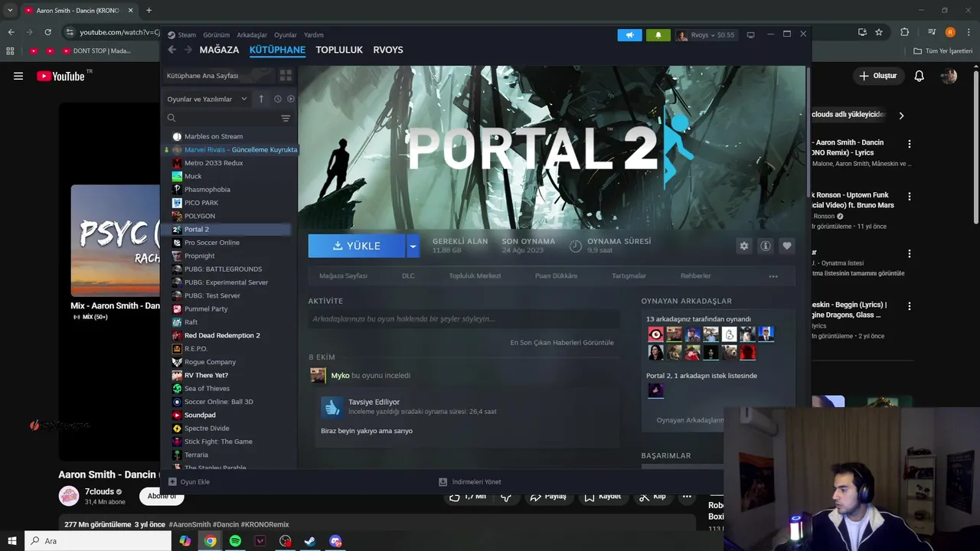Reload the YouTube page in Chrome
The height and width of the screenshot is (551, 980).
[47, 32]
